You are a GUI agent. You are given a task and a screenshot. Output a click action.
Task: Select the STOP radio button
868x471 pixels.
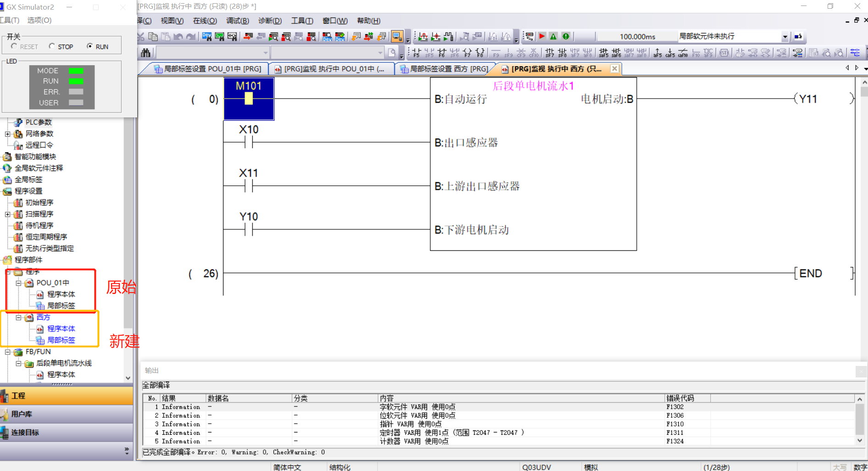pos(52,46)
